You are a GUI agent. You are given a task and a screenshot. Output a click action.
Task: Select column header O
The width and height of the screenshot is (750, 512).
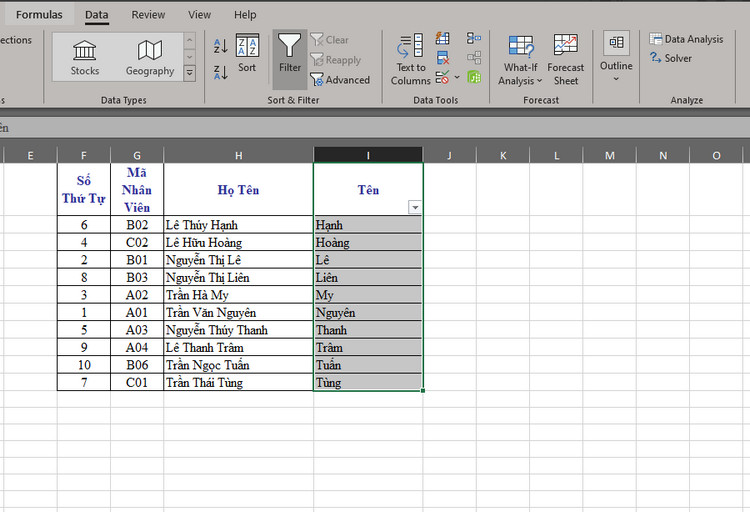tap(716, 156)
